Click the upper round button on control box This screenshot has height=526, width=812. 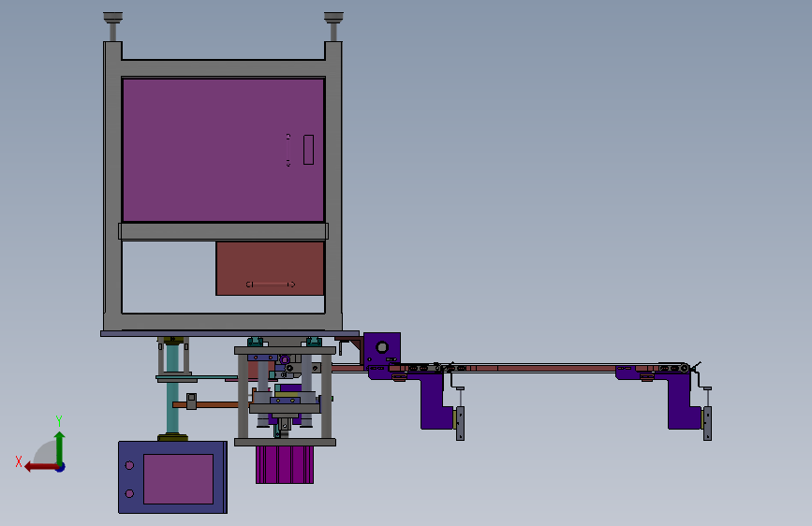tap(129, 465)
